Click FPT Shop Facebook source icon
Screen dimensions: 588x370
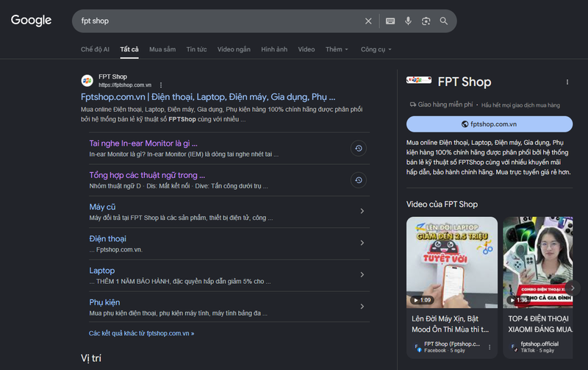click(x=417, y=347)
